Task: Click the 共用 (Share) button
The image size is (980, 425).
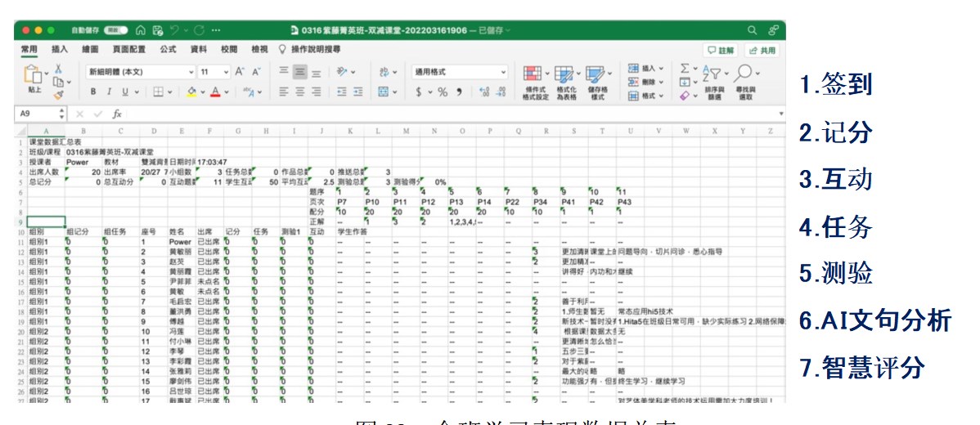Action: (x=760, y=50)
